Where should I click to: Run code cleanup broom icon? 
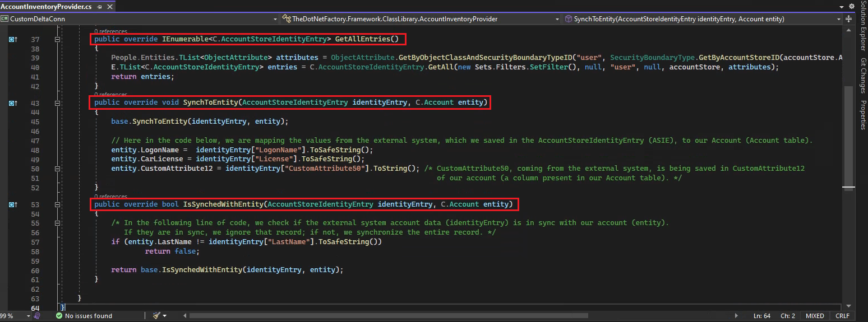pyautogui.click(x=156, y=316)
